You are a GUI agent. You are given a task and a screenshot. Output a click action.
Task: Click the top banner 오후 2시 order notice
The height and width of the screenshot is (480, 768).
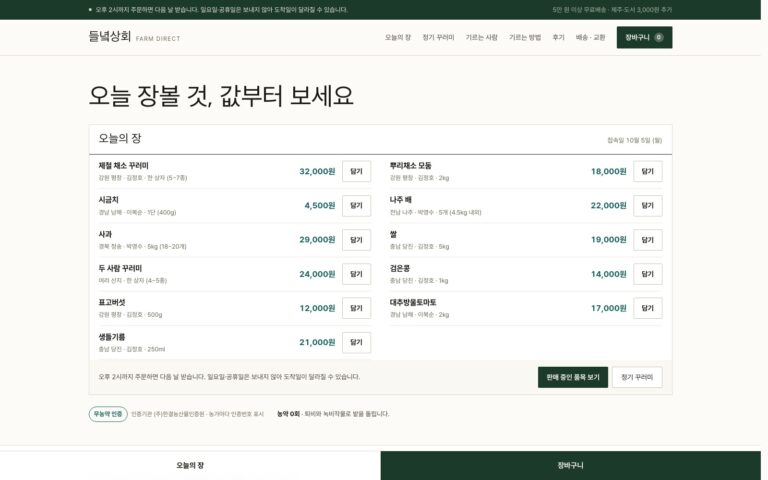point(221,10)
